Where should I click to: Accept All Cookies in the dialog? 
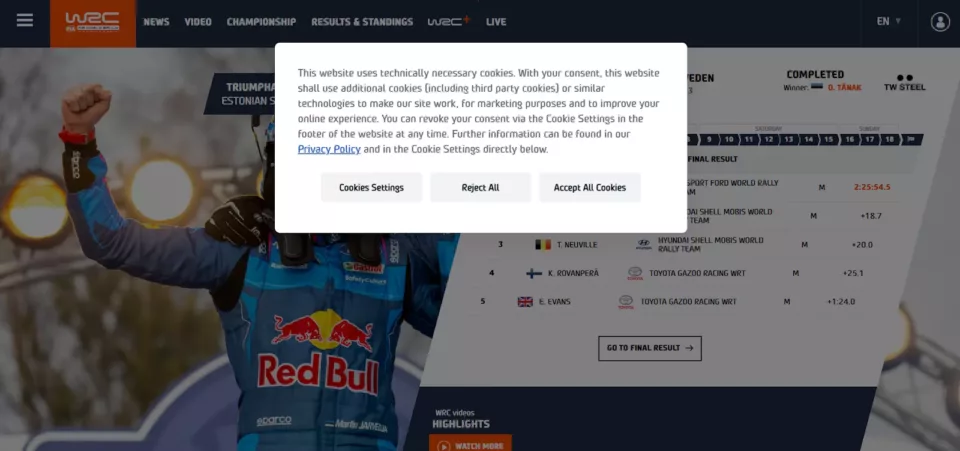point(590,187)
